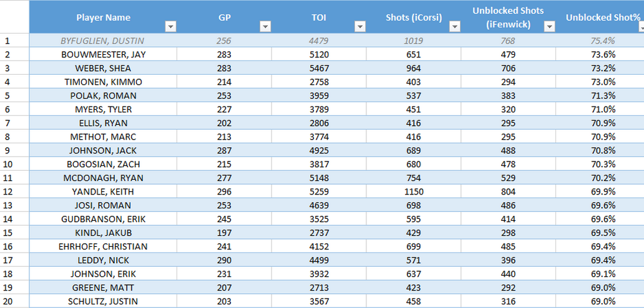Select GP value 296 for Yandle
Viewport: 644px width, 308px height.
tap(225, 191)
